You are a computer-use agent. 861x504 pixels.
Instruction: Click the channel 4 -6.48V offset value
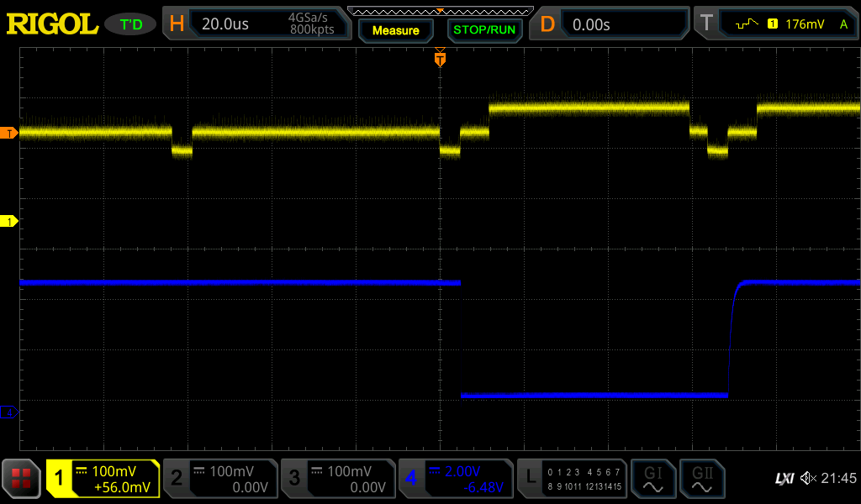click(483, 487)
